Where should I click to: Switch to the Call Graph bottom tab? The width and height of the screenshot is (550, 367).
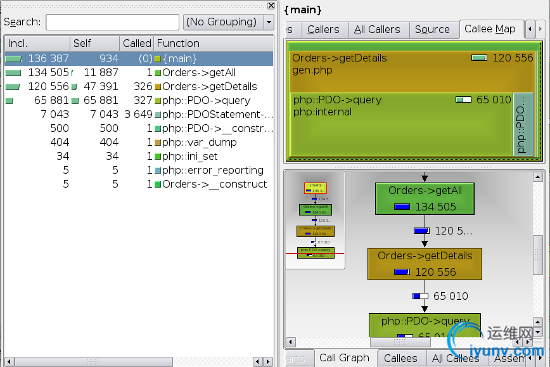click(x=344, y=358)
